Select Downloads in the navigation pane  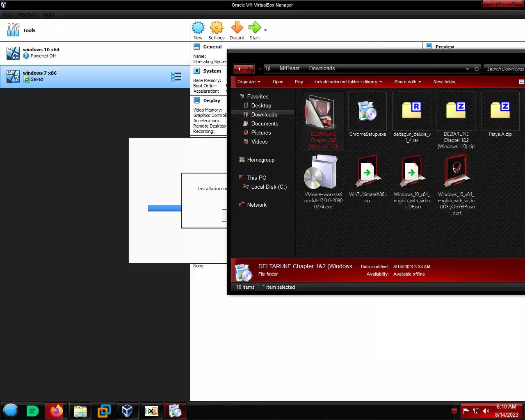pos(264,114)
